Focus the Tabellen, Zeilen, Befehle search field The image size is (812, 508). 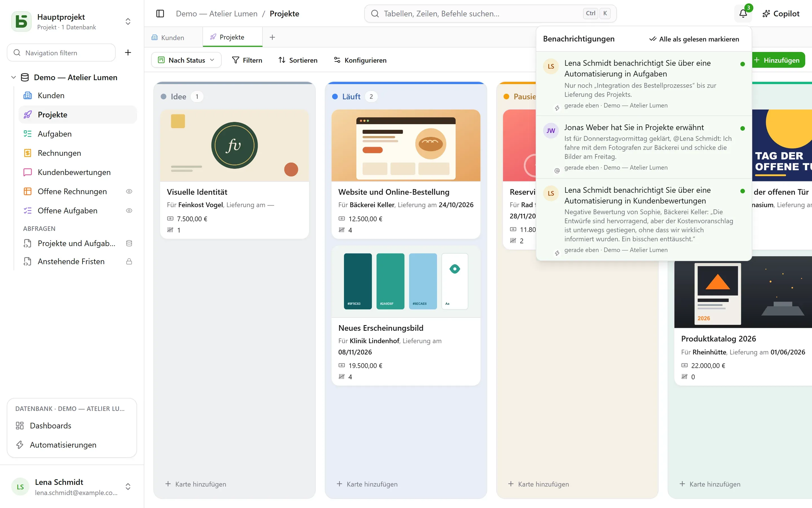pos(490,14)
